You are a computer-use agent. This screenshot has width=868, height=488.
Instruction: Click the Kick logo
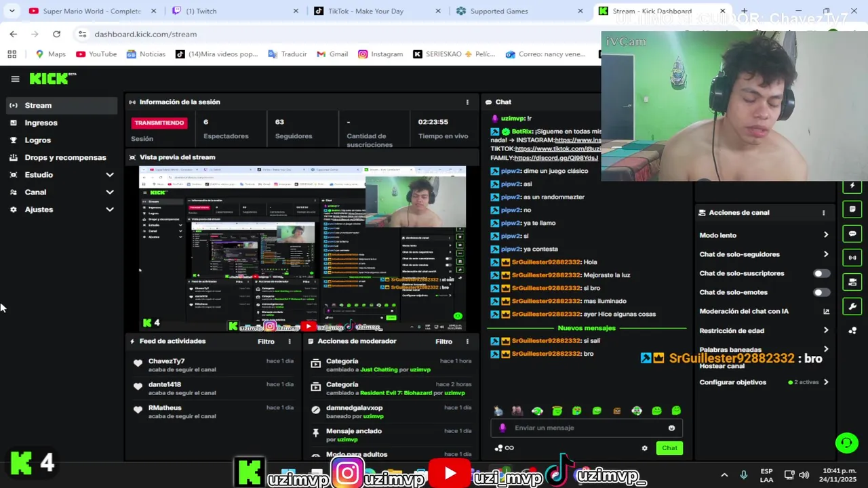52,79
